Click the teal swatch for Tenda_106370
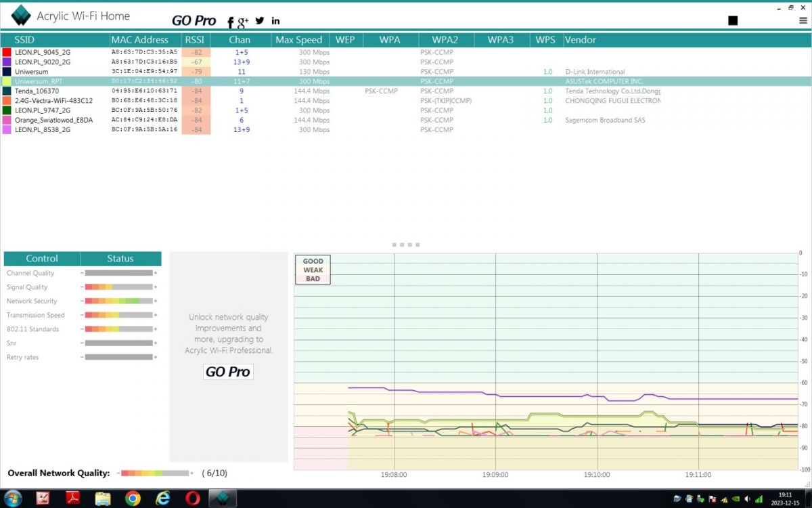This screenshot has height=508, width=812. coord(7,91)
